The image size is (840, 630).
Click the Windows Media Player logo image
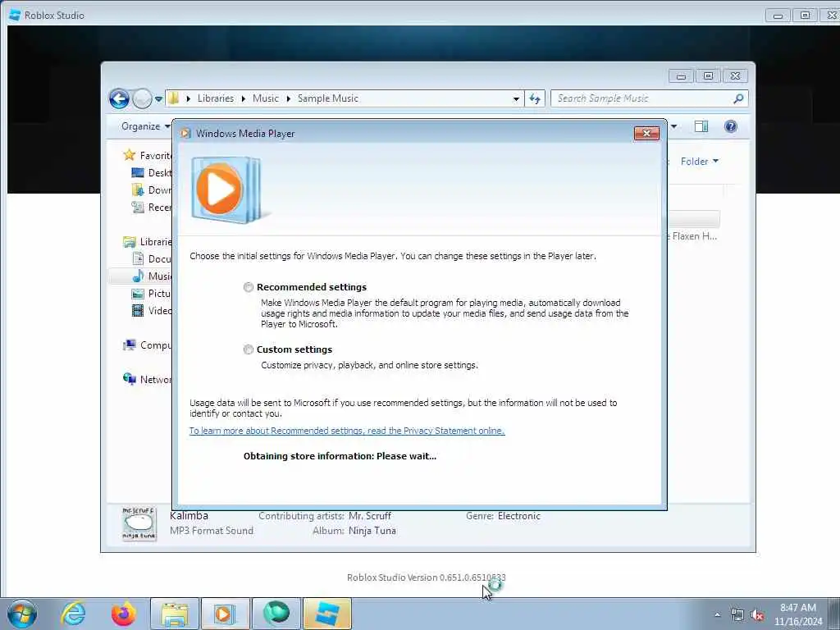point(229,189)
